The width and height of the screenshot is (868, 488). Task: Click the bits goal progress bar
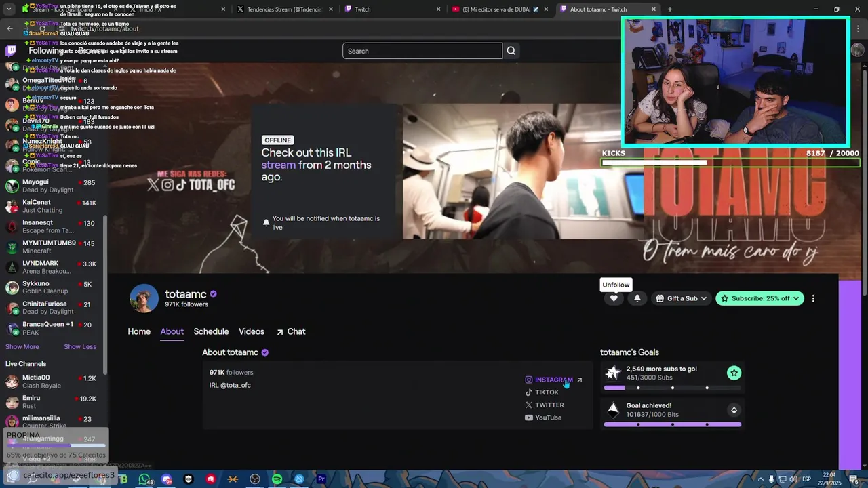pos(672,424)
